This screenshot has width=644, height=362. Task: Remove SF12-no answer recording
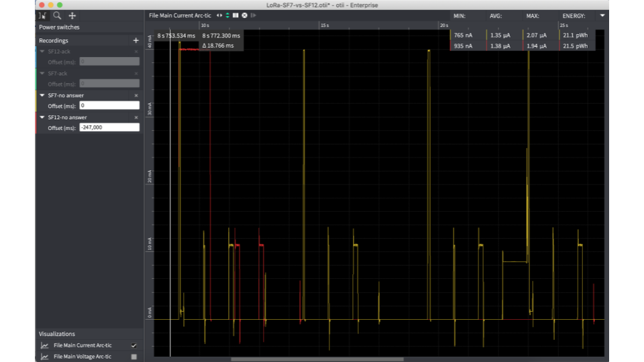(136, 117)
